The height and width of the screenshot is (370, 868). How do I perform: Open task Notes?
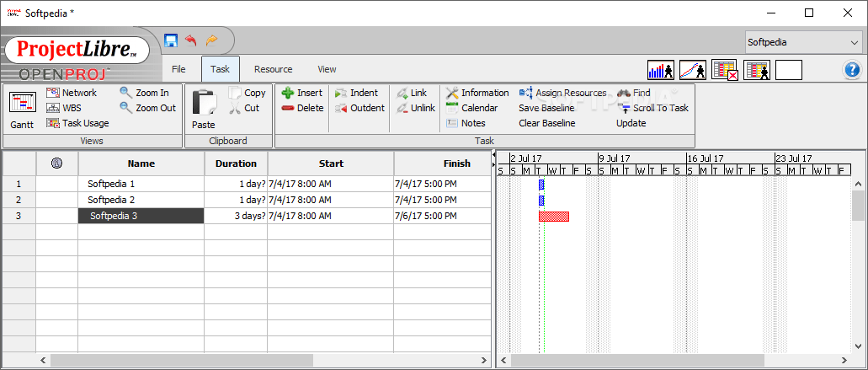466,123
